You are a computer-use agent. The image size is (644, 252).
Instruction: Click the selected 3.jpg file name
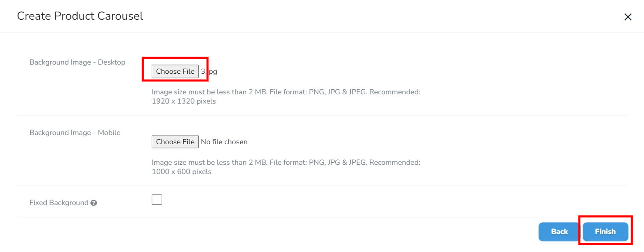[209, 71]
